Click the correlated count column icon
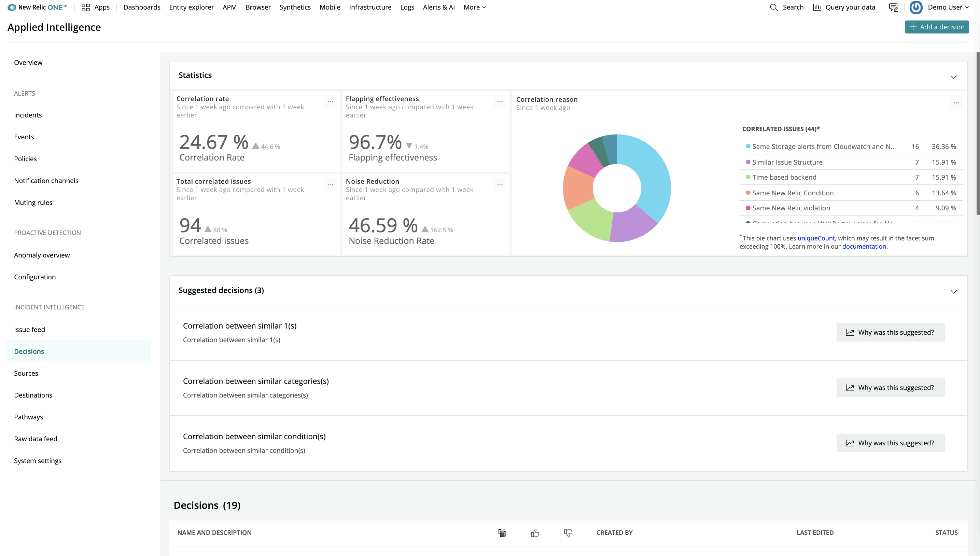The image size is (980, 556). [502, 533]
